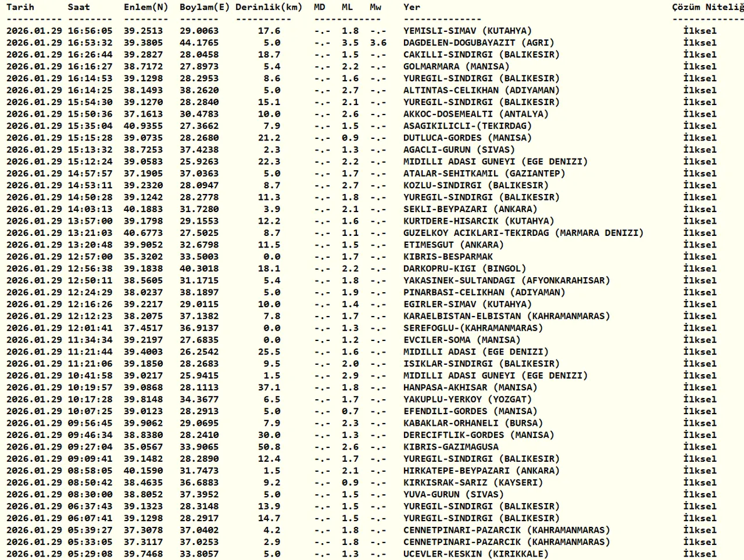Click the KIBRIS-GAZIMAGUSA location entry
Screen dimensions: 744x560
[450, 447]
